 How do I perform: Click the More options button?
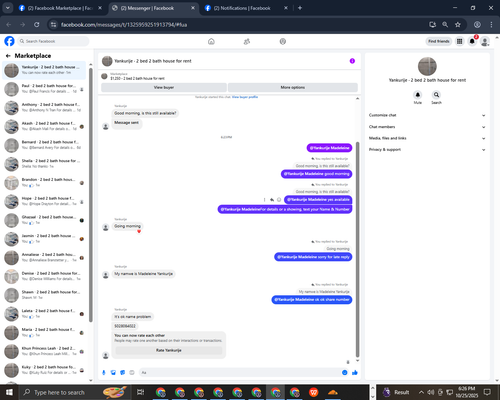point(293,87)
